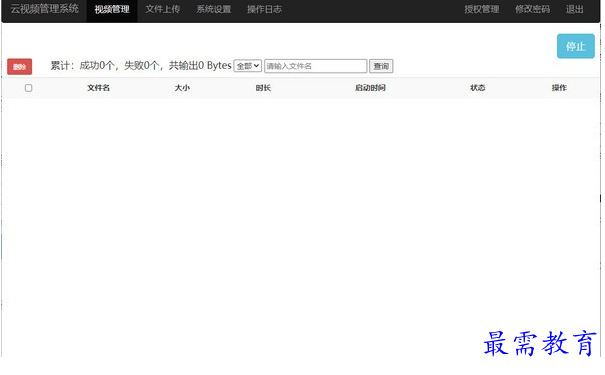Click the blue 停止 button
Image resolution: width=605 pixels, height=375 pixels.
click(x=576, y=46)
